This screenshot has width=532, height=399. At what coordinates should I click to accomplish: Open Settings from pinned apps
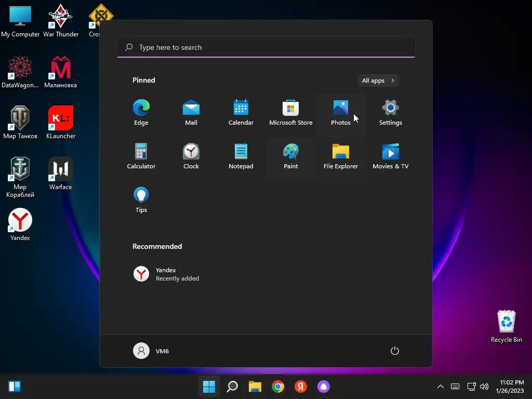point(391,113)
